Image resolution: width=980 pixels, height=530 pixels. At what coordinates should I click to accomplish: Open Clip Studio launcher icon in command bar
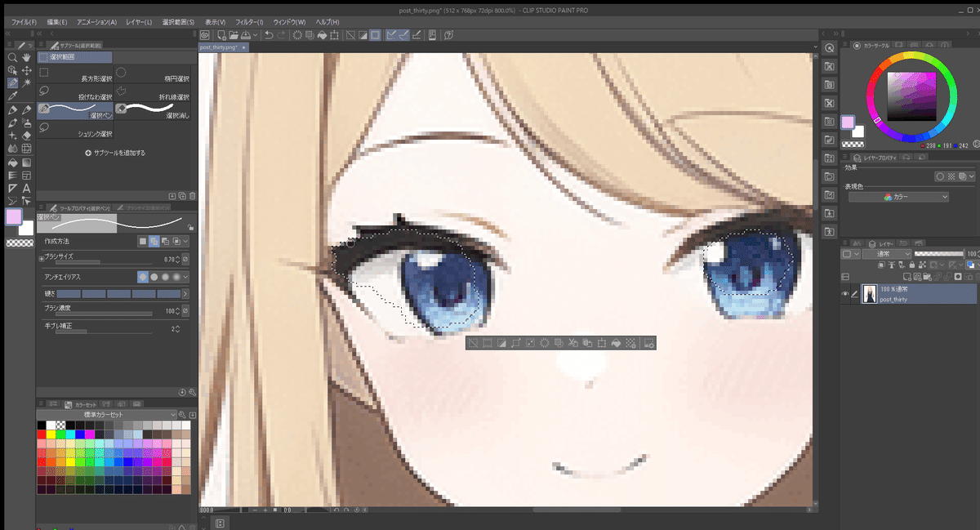205,35
